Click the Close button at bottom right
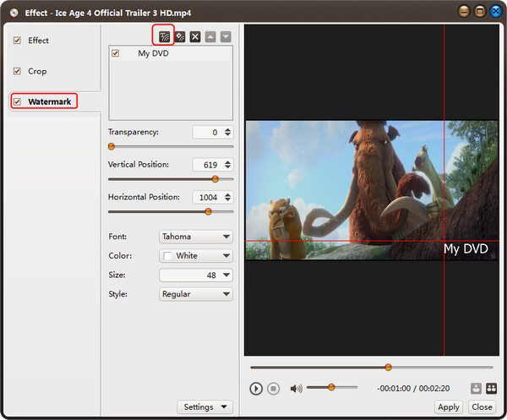 click(482, 407)
